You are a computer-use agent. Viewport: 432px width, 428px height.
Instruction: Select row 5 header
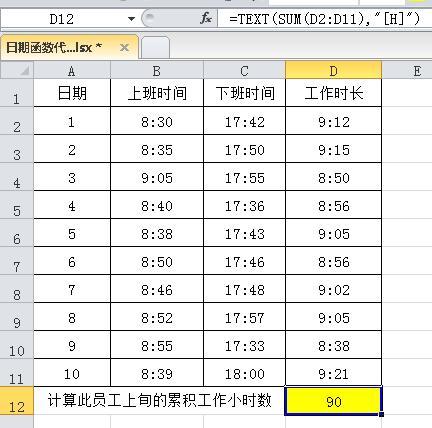tap(17, 205)
